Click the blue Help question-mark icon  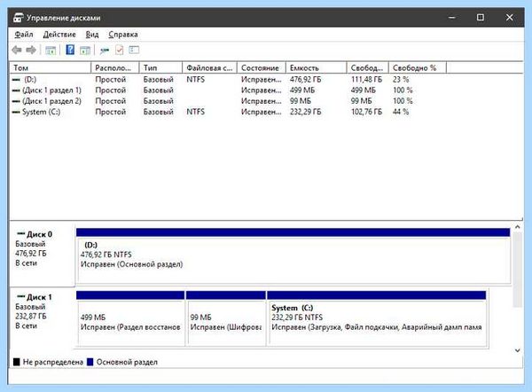tap(70, 50)
